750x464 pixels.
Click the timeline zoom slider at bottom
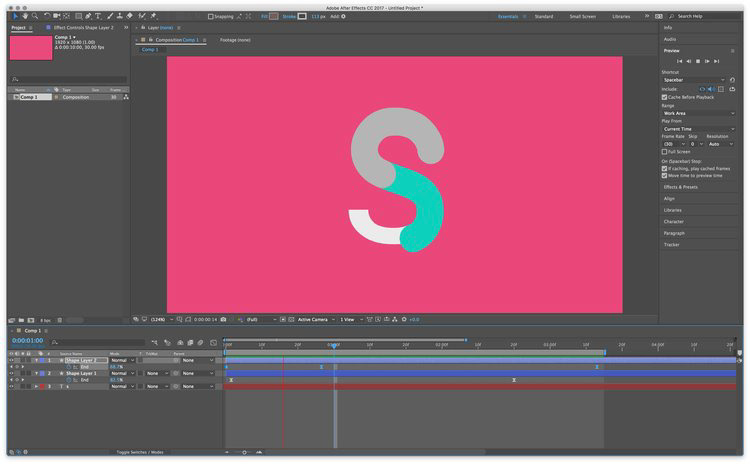[244, 452]
